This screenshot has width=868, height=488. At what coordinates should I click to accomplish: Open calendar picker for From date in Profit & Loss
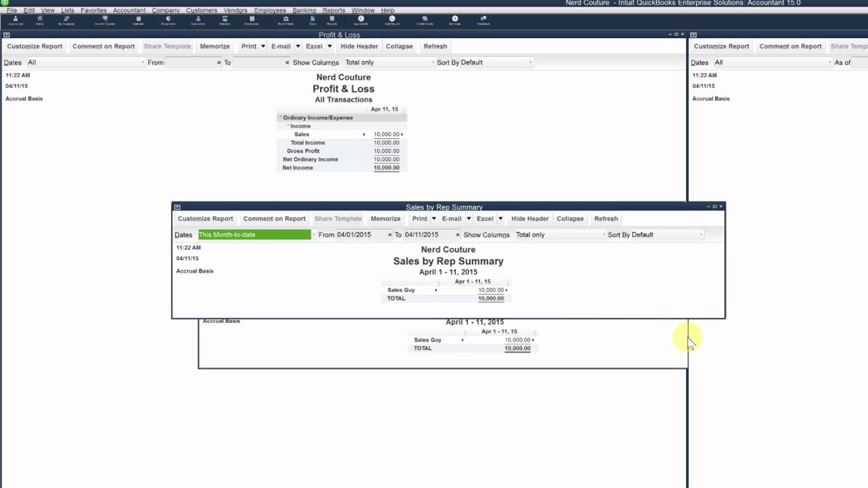pyautogui.click(x=219, y=62)
